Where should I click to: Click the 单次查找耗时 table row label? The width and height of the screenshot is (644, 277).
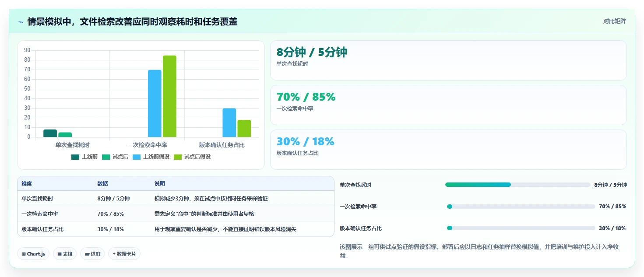click(37, 199)
